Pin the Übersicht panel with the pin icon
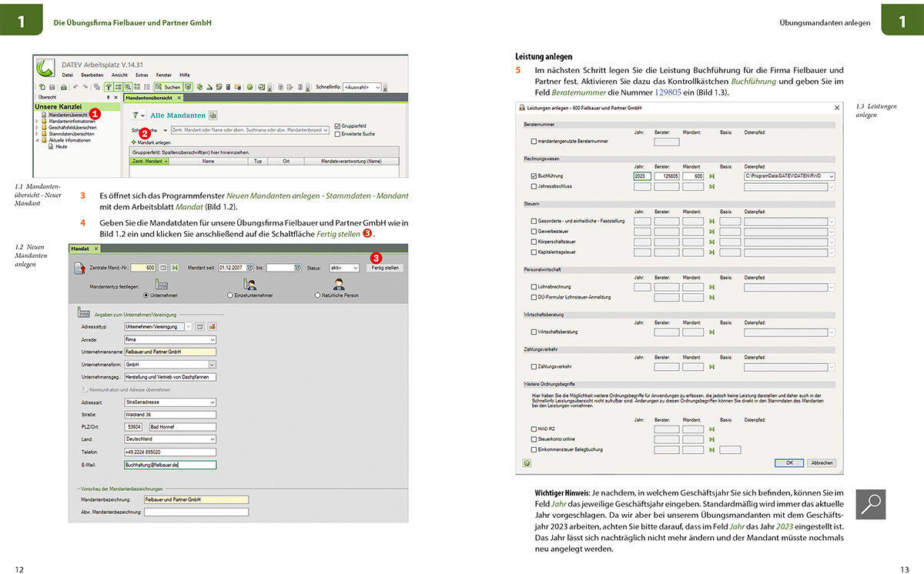This screenshot has height=574, width=924. (108, 97)
